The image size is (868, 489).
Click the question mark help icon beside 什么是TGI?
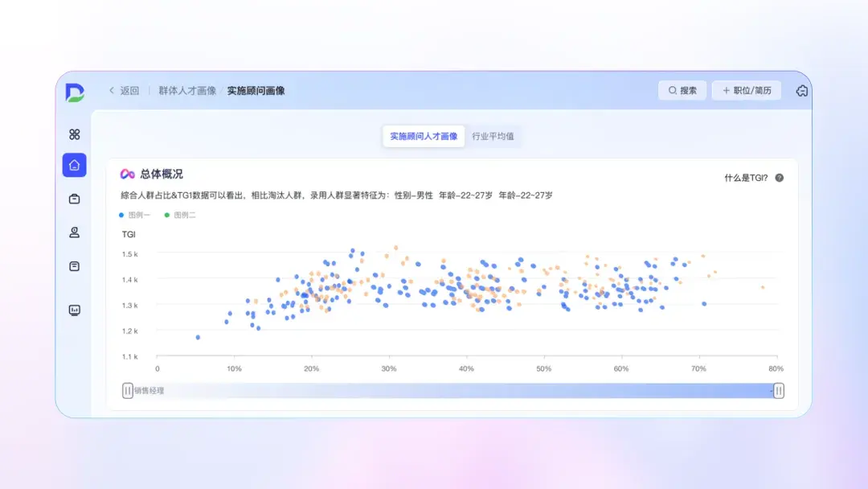point(779,178)
